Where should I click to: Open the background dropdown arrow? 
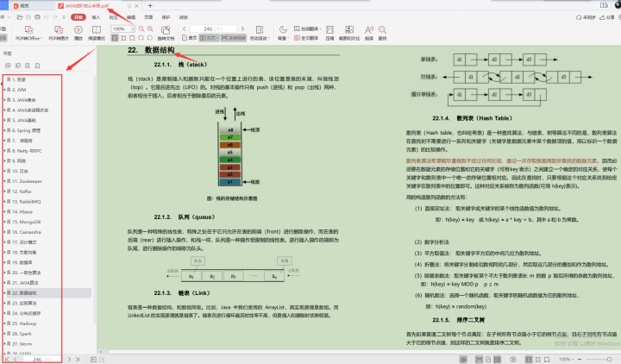pyautogui.click(x=288, y=39)
